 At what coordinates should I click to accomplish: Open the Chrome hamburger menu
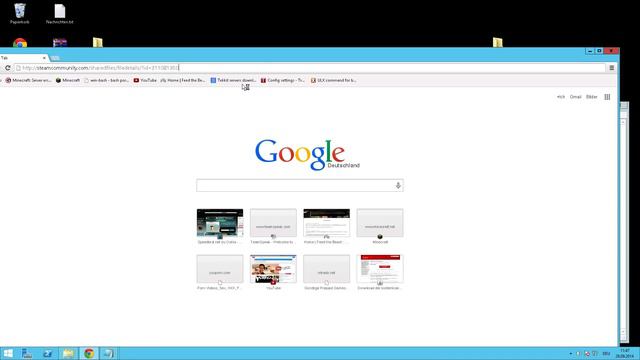point(611,68)
